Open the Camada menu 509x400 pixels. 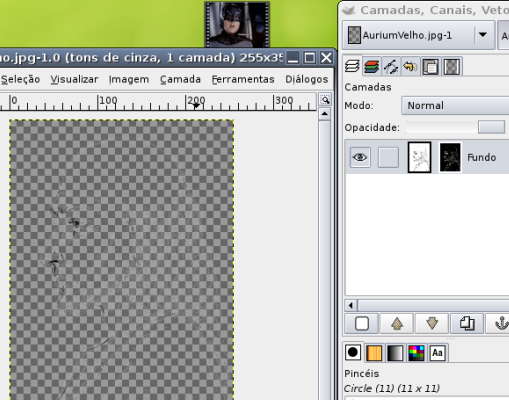click(x=180, y=79)
